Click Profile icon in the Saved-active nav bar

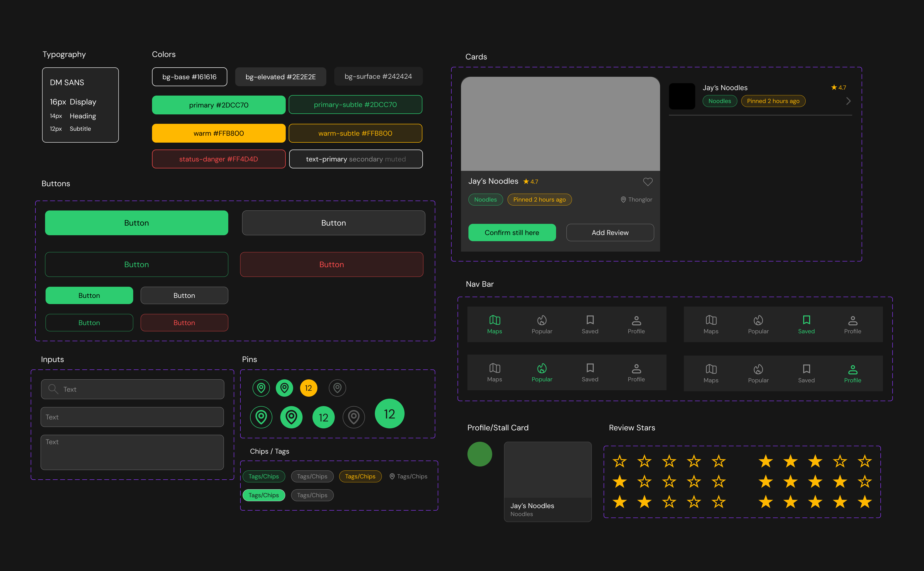click(853, 321)
